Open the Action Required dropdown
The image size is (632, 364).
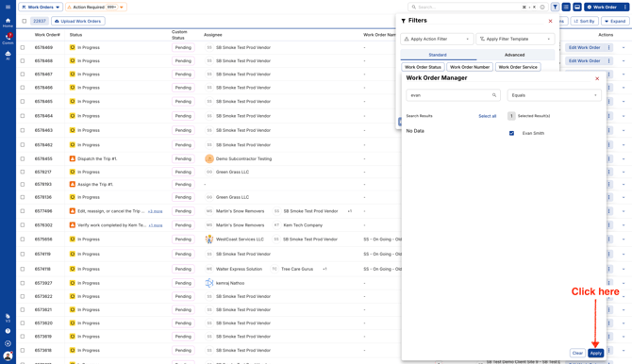pyautogui.click(x=96, y=7)
